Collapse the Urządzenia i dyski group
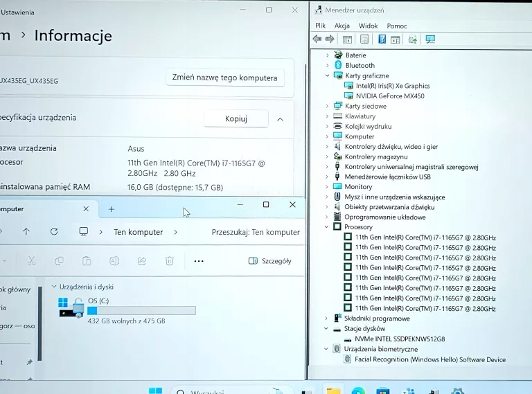Screen dimensions: 532x394 (53, 287)
